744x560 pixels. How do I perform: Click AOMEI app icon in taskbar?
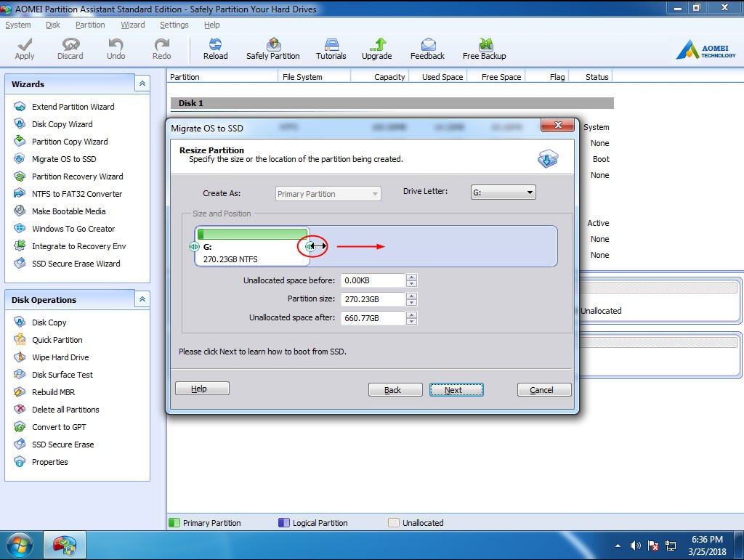[65, 545]
